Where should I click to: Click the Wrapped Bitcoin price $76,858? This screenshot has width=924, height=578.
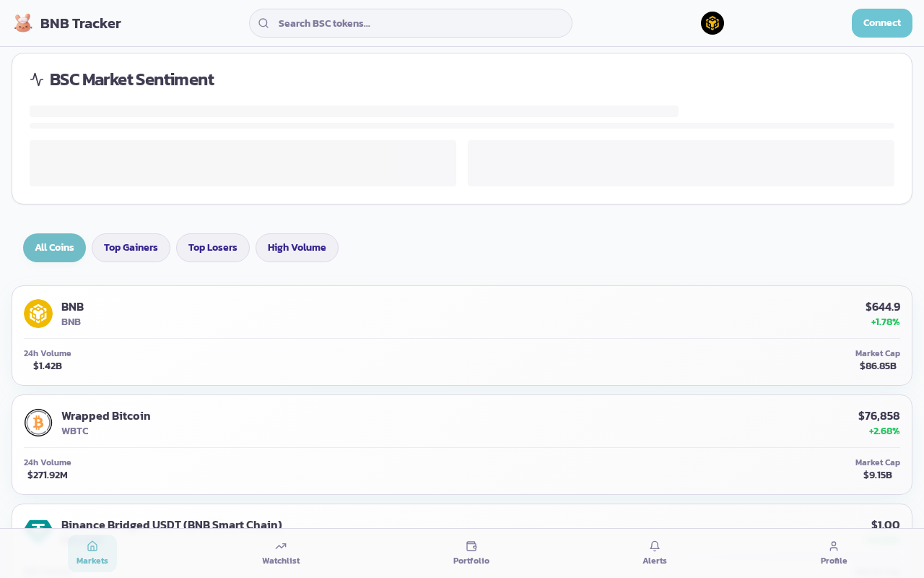point(879,415)
